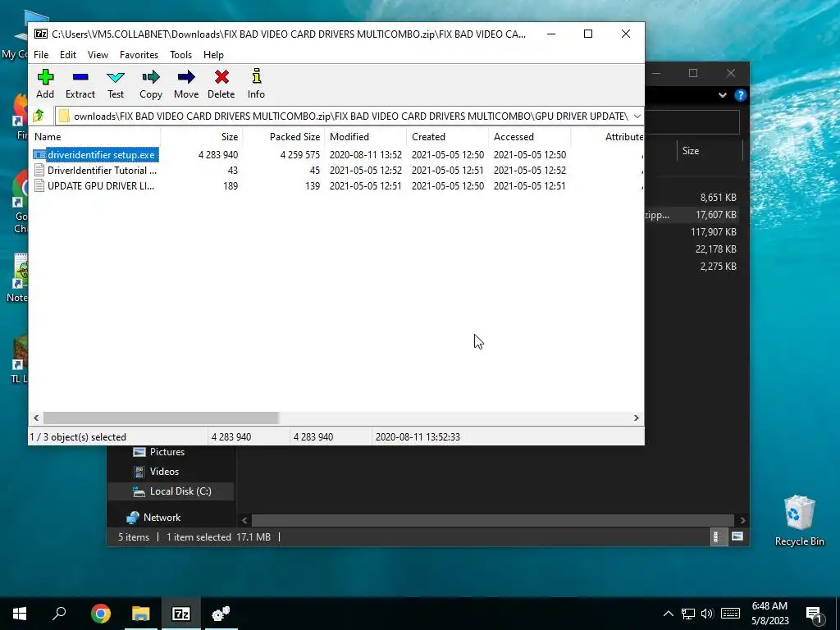Open the View menu

click(98, 55)
